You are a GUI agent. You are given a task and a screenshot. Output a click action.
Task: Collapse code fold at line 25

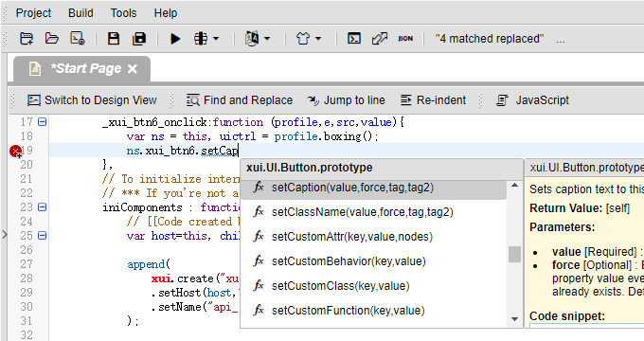click(42, 236)
